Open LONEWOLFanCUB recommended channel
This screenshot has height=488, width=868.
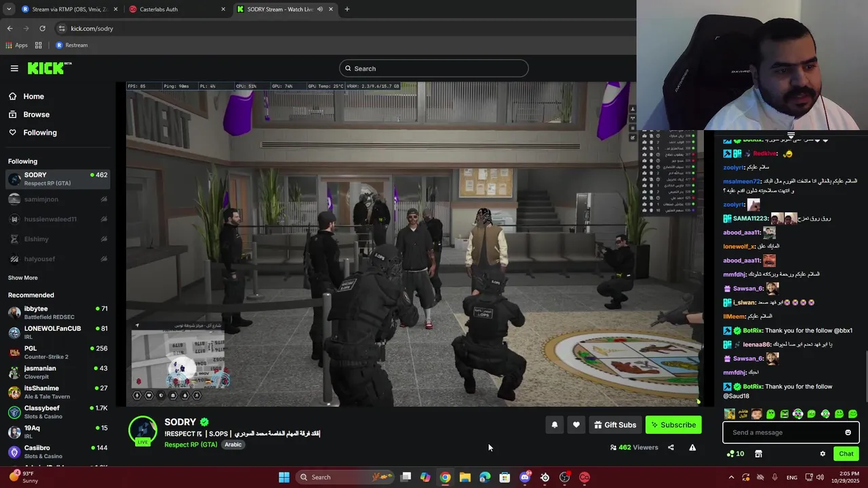pyautogui.click(x=58, y=332)
